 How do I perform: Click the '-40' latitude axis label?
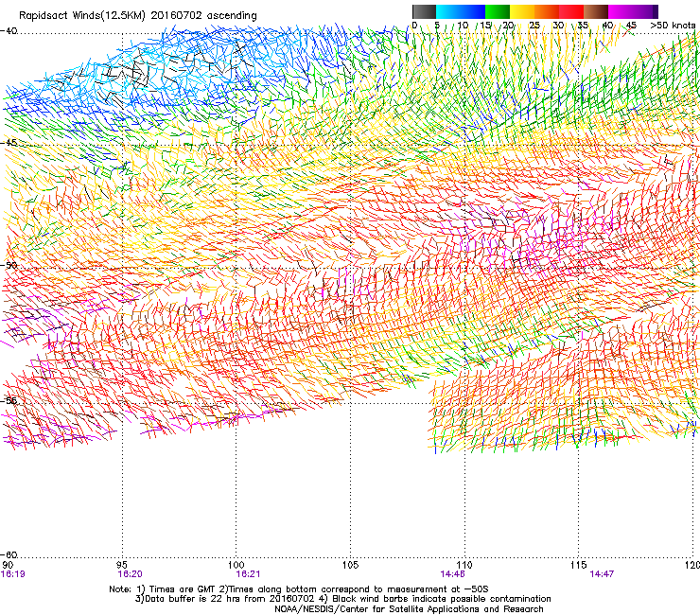pyautogui.click(x=9, y=31)
